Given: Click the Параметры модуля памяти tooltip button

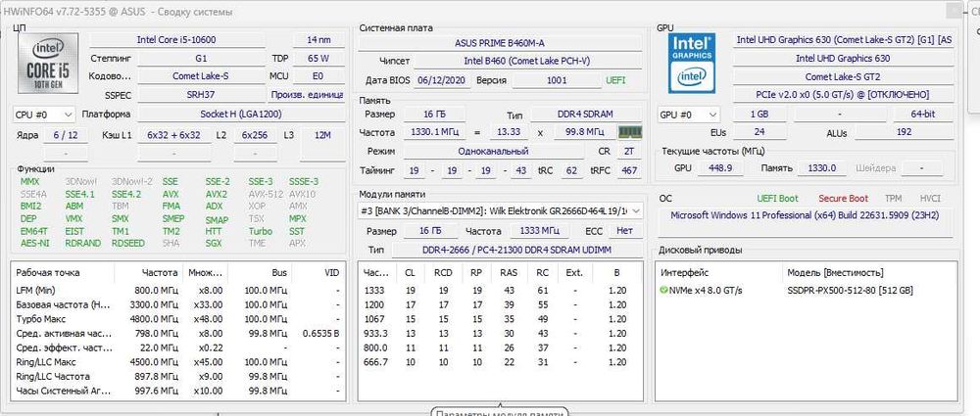Looking at the screenshot, I should (500, 412).
